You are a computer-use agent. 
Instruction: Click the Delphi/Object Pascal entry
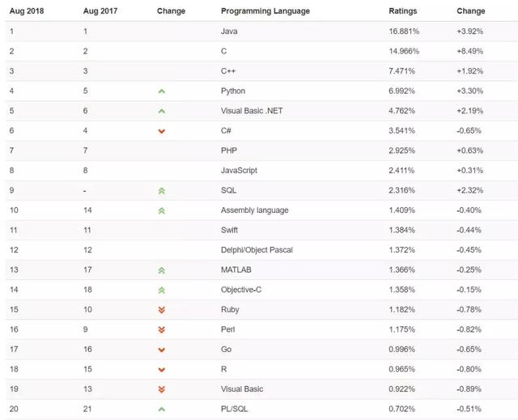[257, 250]
